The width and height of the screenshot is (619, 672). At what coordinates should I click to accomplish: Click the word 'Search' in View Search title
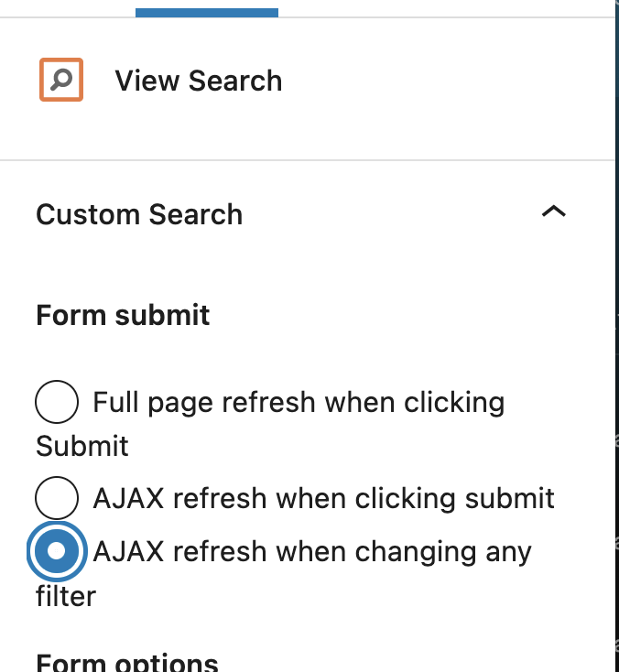click(x=235, y=81)
